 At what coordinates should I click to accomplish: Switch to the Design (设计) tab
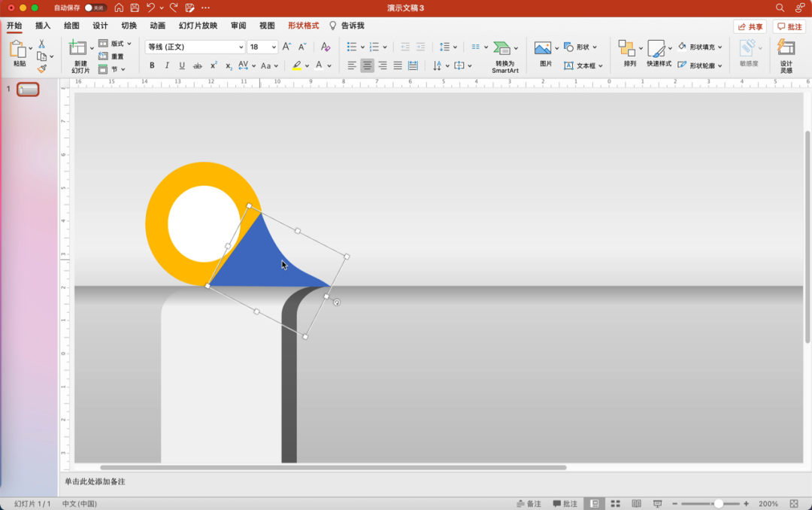click(100, 26)
